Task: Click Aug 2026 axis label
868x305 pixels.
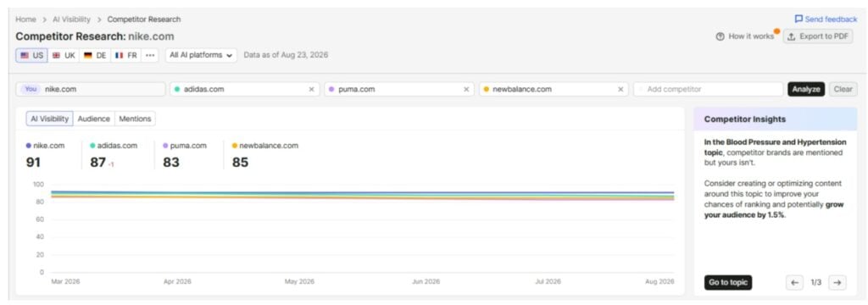Action: coord(659,281)
